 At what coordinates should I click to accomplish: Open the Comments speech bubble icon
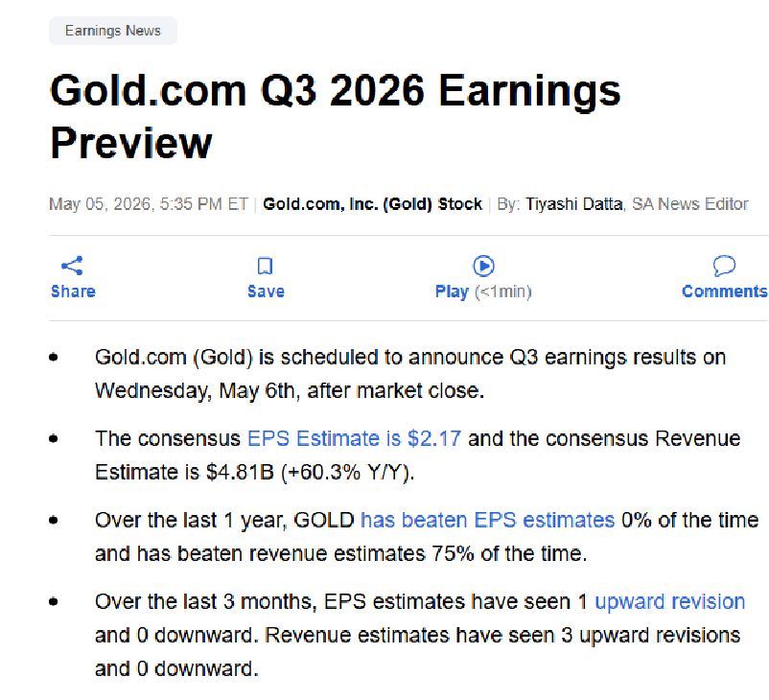point(724,266)
